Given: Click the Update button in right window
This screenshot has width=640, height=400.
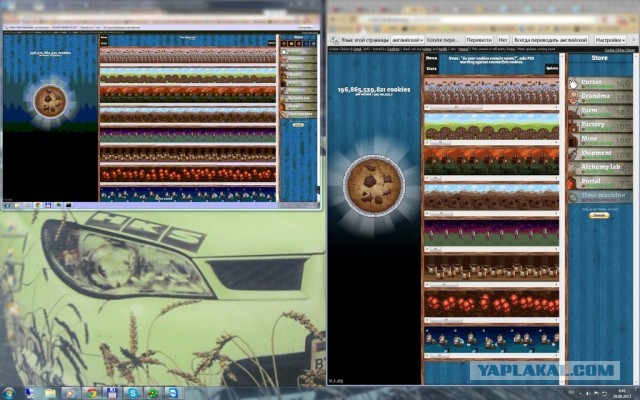Looking at the screenshot, I should pos(551,69).
